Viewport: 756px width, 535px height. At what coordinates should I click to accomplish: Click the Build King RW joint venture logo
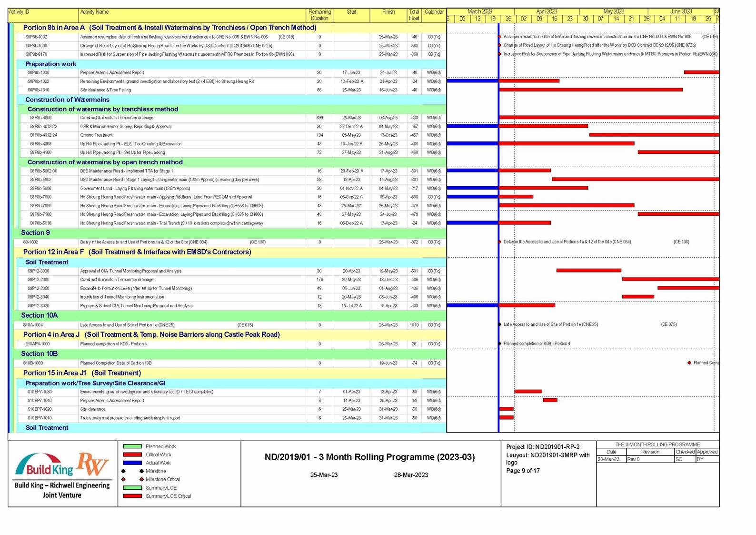[62, 474]
